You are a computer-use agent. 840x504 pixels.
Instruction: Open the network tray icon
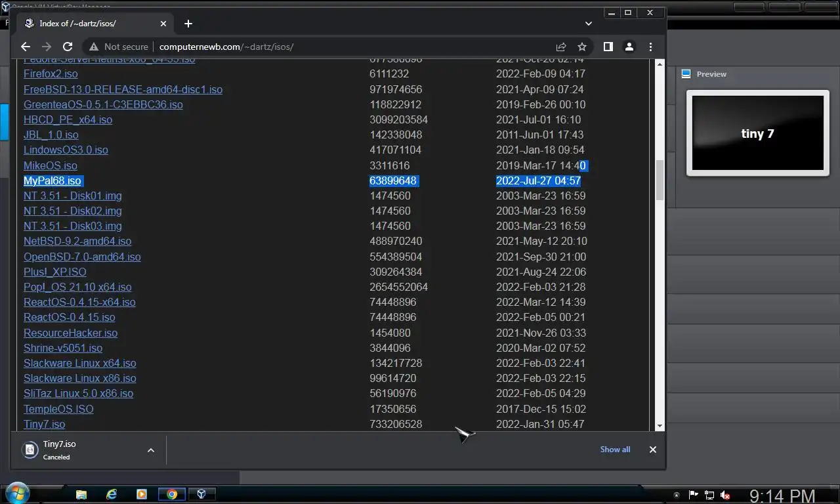(x=709, y=495)
